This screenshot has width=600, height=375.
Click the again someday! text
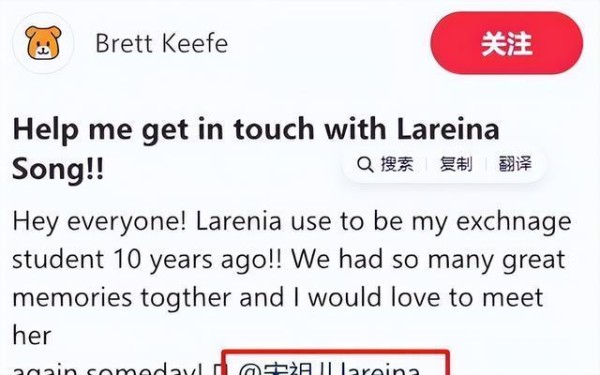109,369
